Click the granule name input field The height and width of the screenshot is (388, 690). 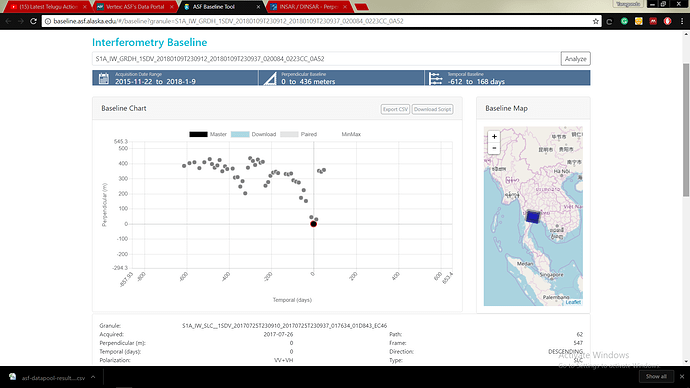click(326, 59)
